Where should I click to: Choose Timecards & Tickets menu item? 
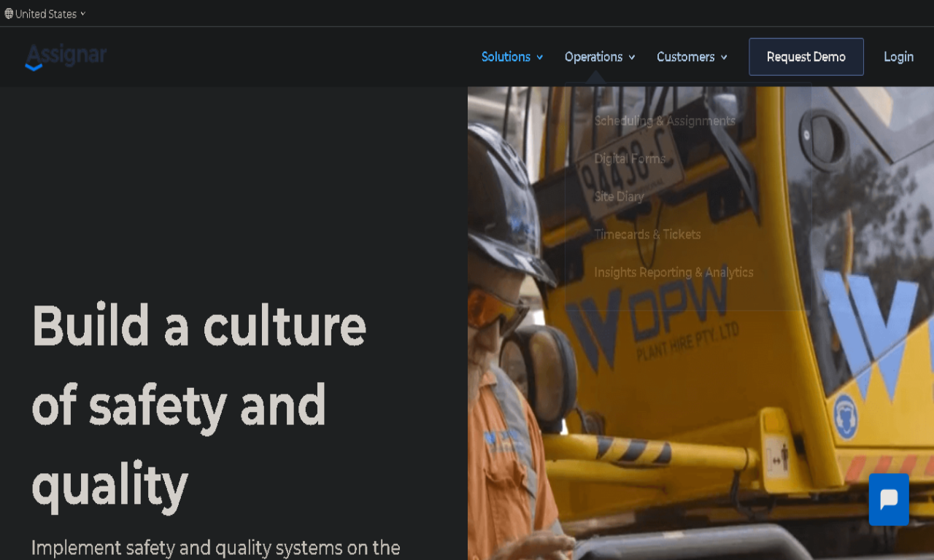click(x=647, y=235)
